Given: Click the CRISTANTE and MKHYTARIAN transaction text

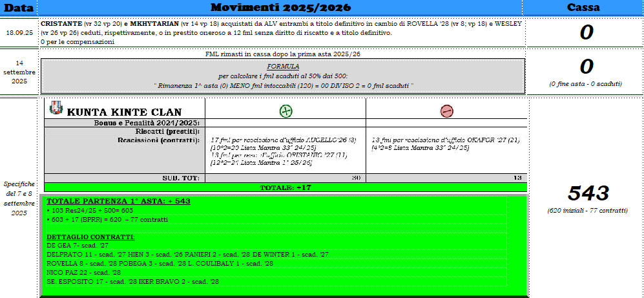Looking at the screenshot, I should pyautogui.click(x=281, y=32).
